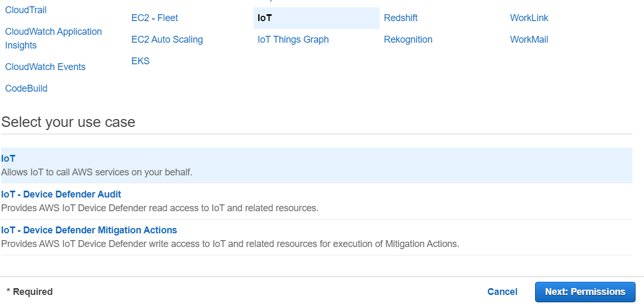Select CloudWatch Application Insights service
The image size is (644, 306).
click(54, 38)
